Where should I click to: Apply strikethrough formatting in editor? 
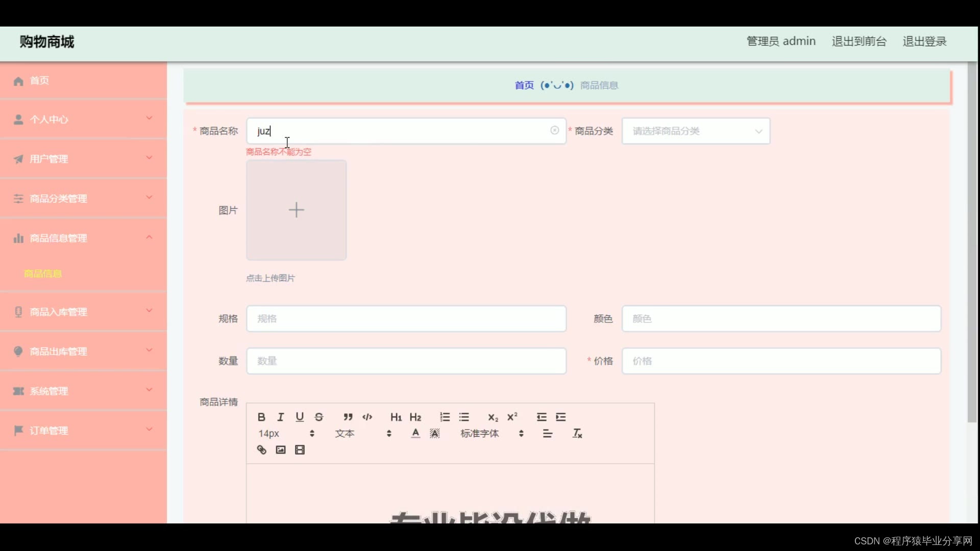[x=319, y=417]
